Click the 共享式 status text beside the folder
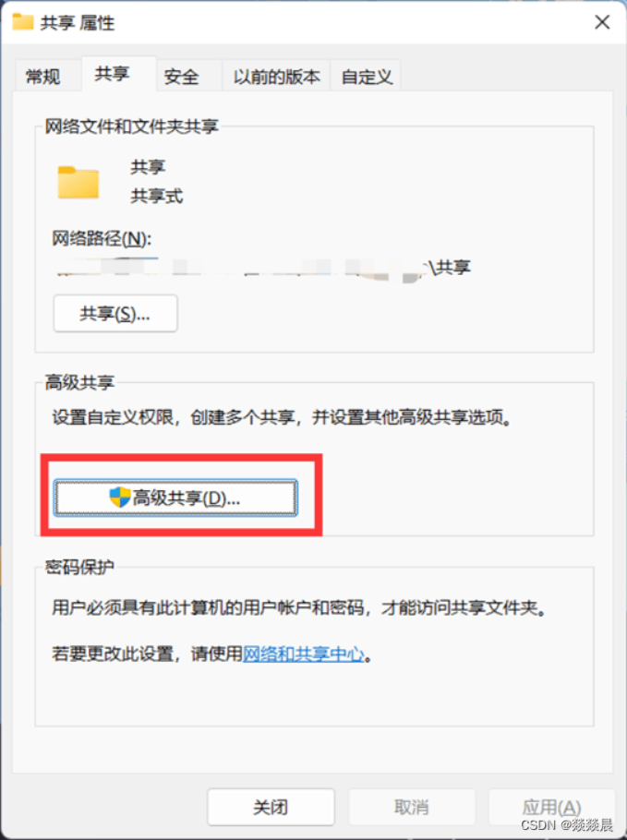 click(x=157, y=196)
